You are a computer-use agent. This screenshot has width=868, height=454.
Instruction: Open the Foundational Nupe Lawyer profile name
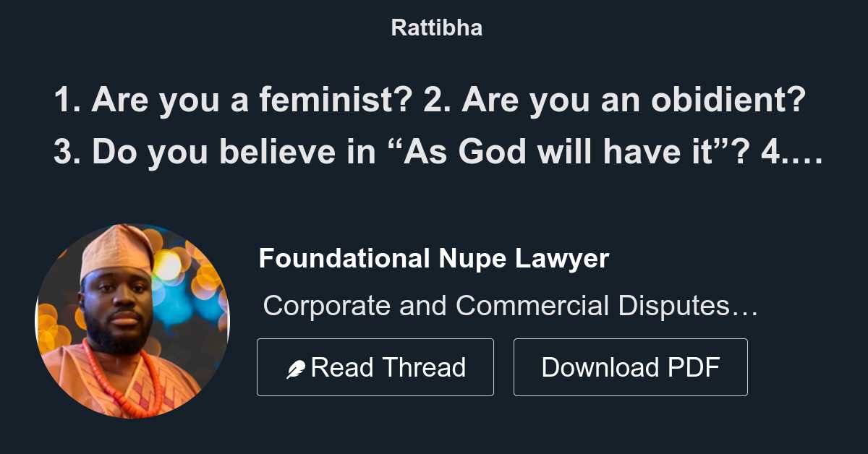(433, 258)
